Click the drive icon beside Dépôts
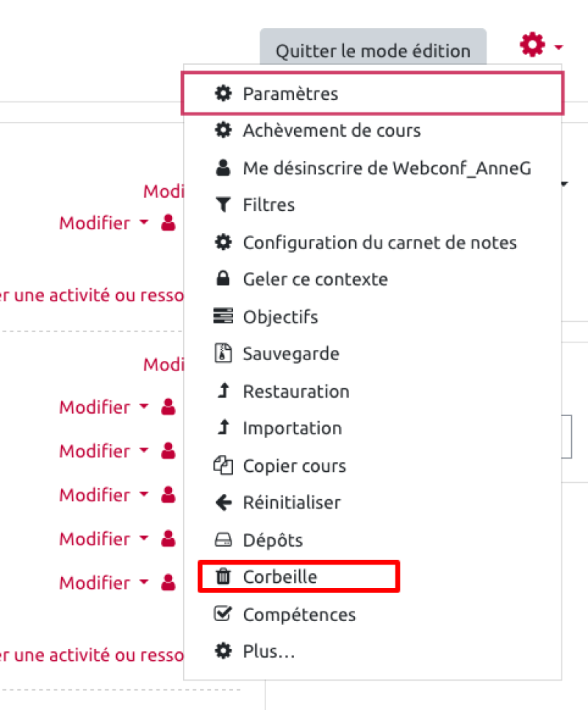The height and width of the screenshot is (710, 588). pyautogui.click(x=222, y=540)
